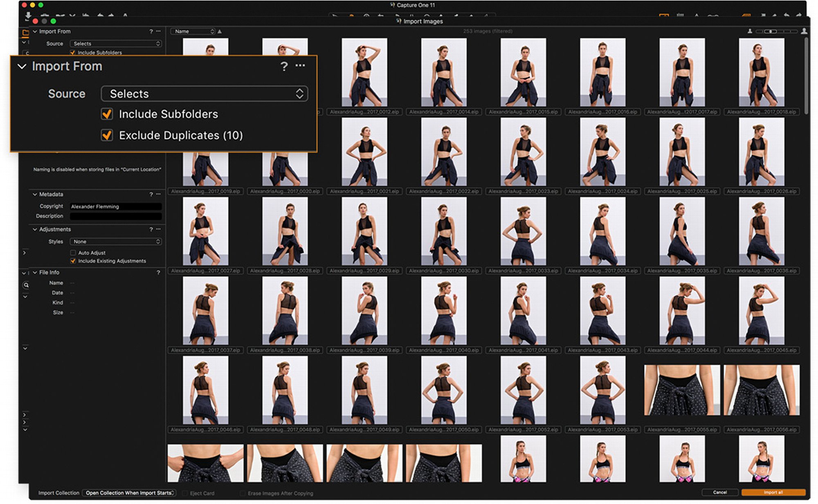
Task: Open the Library folder tool tab in main window
Action: [x=26, y=33]
